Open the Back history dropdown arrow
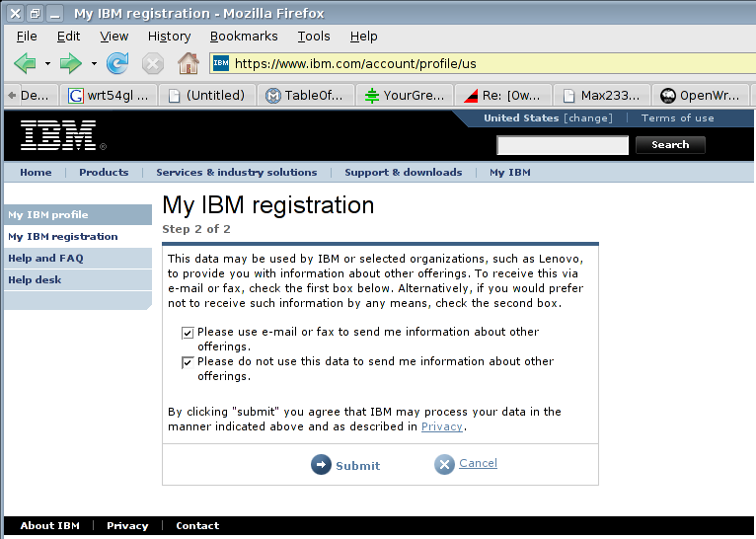 point(47,63)
